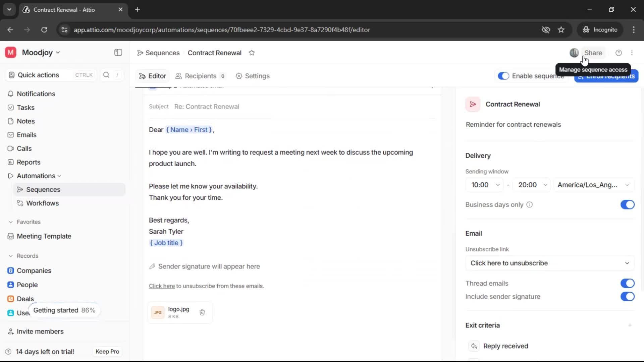The height and width of the screenshot is (362, 644).
Task: Toggle the Enable sequence switch
Action: tap(503, 76)
